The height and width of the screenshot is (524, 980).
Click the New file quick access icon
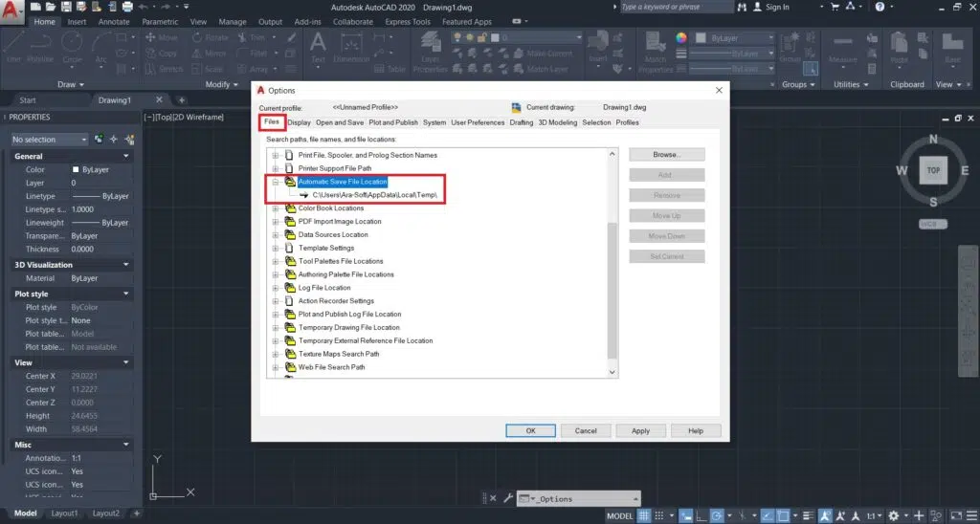point(35,7)
